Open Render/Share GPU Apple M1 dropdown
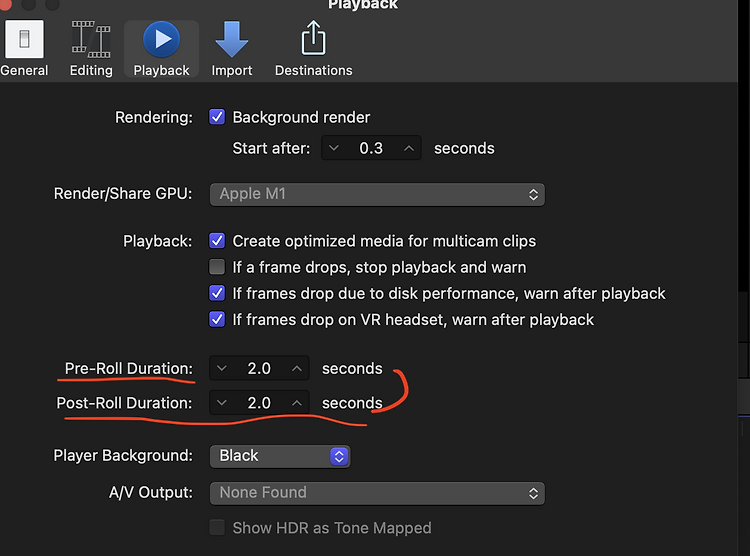Image resolution: width=750 pixels, height=556 pixels. (377, 194)
